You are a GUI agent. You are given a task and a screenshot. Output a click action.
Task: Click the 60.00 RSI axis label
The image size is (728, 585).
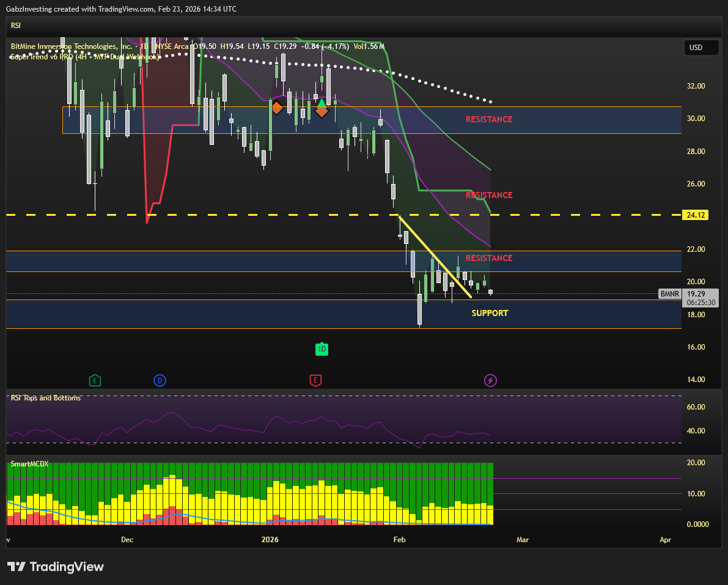696,407
